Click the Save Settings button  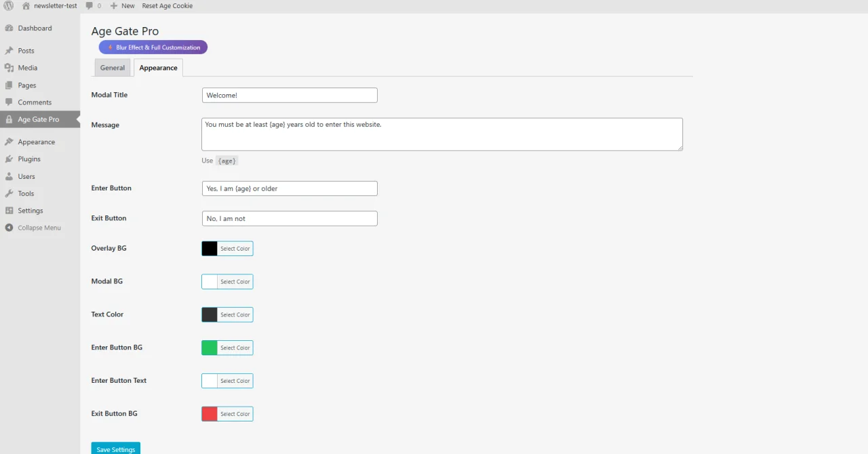click(x=116, y=449)
